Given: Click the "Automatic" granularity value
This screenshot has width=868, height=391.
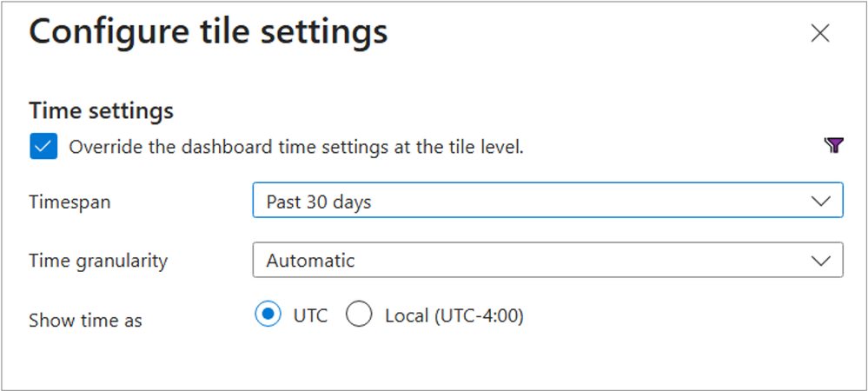Looking at the screenshot, I should click(x=310, y=260).
